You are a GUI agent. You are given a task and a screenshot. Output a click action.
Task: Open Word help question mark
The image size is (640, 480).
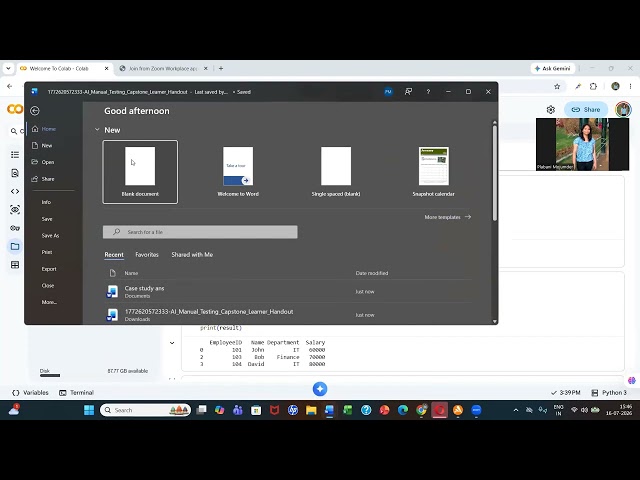tap(428, 92)
